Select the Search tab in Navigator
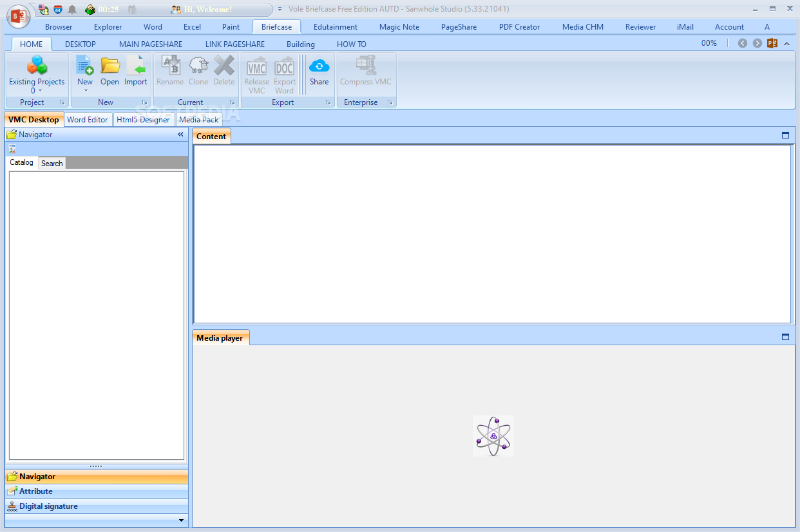 pyautogui.click(x=52, y=164)
